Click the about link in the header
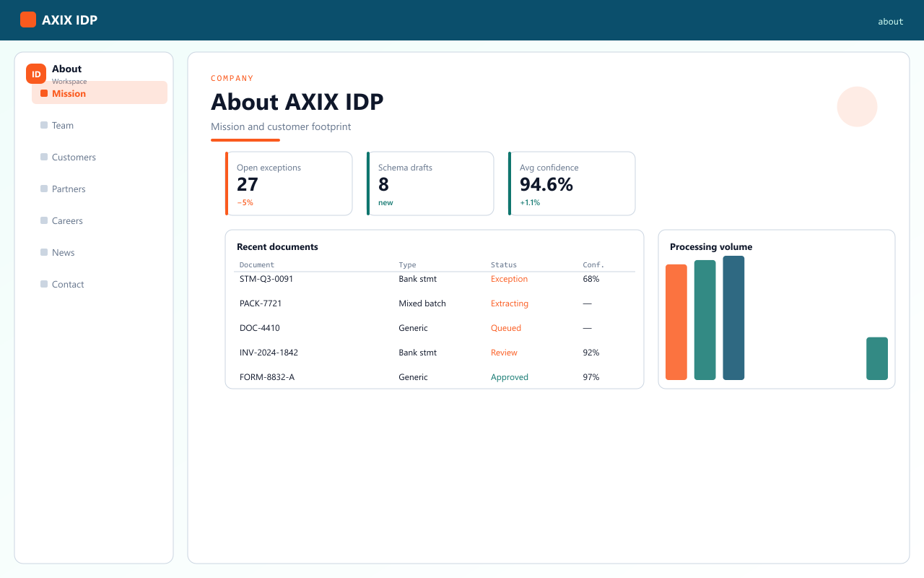This screenshot has width=924, height=578. 891,22
